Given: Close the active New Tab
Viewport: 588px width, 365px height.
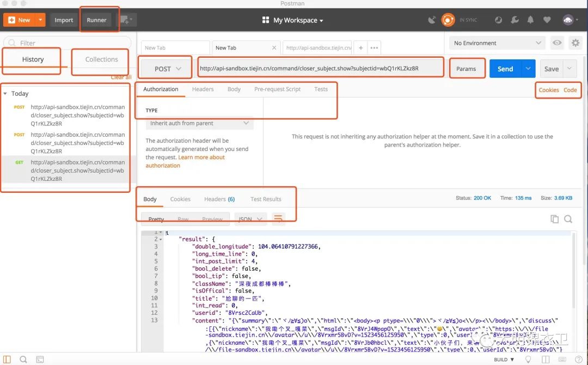Looking at the screenshot, I should pyautogui.click(x=274, y=47).
